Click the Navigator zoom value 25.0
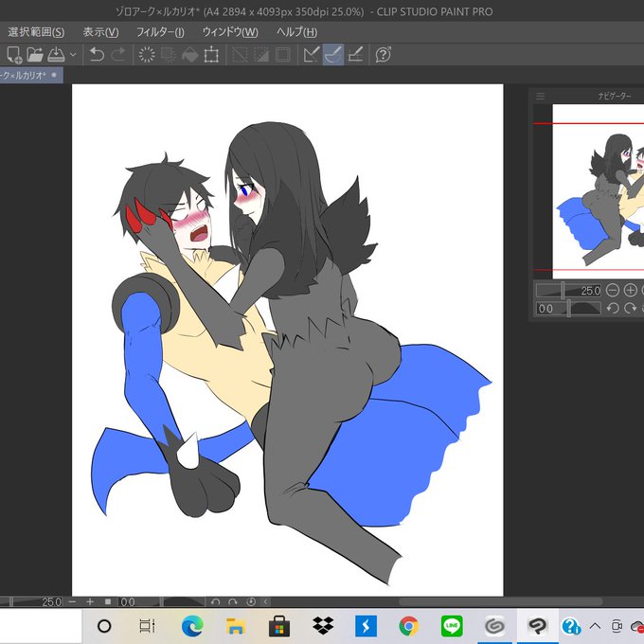 coord(590,291)
